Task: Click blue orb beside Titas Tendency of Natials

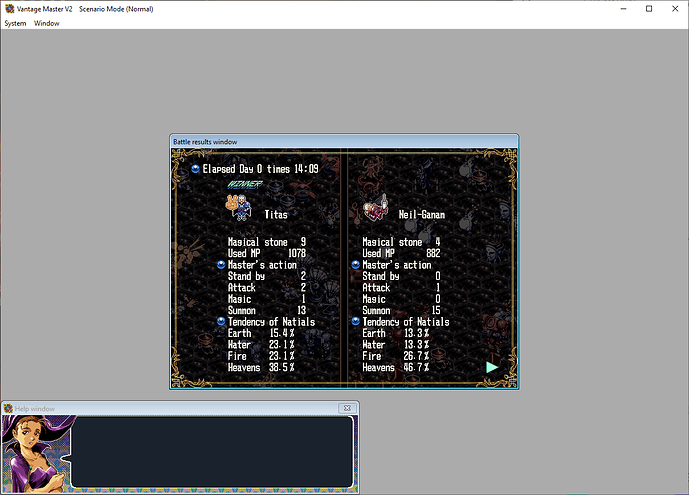Action: point(221,322)
